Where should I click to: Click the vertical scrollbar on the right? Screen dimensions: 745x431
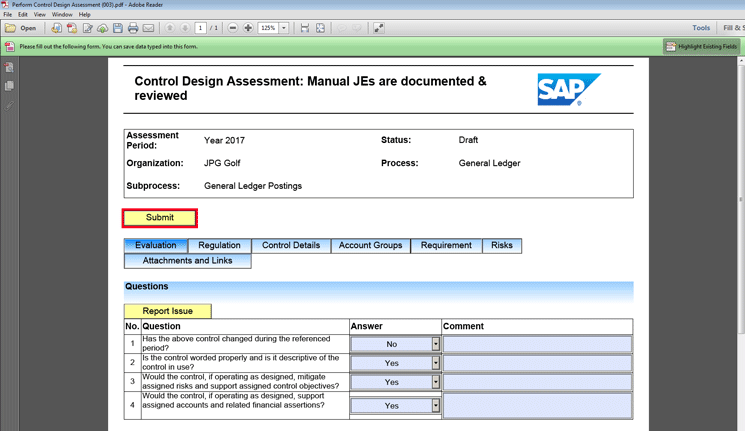741,200
